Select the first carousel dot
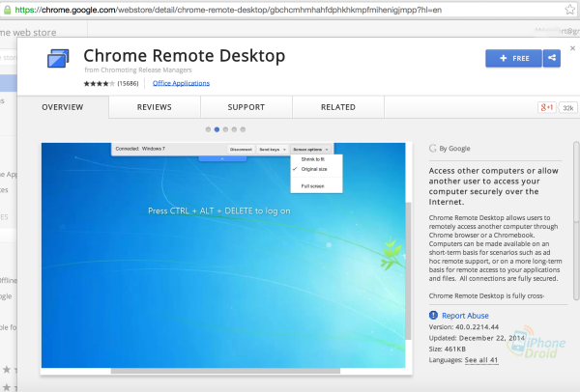Screen dimensions: 580x392 click(208, 129)
